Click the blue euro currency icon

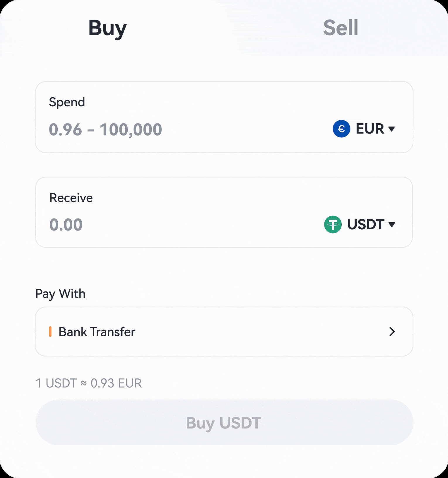coord(341,129)
